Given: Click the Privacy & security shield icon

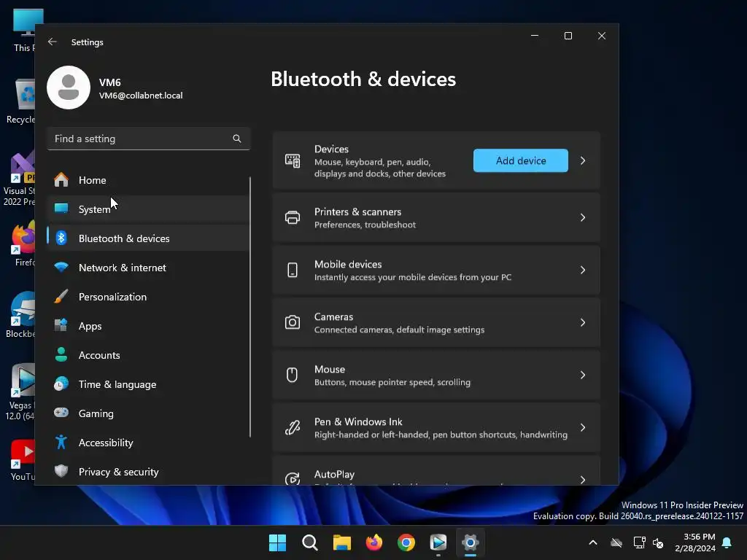Looking at the screenshot, I should tap(61, 472).
